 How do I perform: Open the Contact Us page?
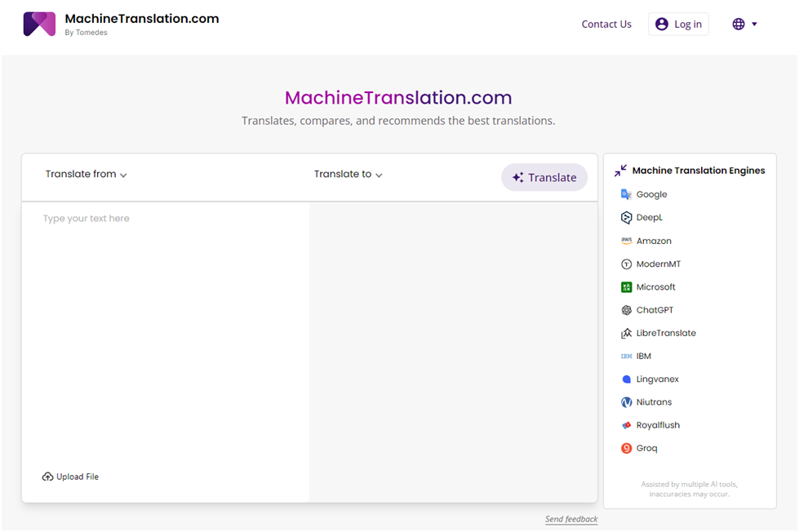tap(606, 24)
